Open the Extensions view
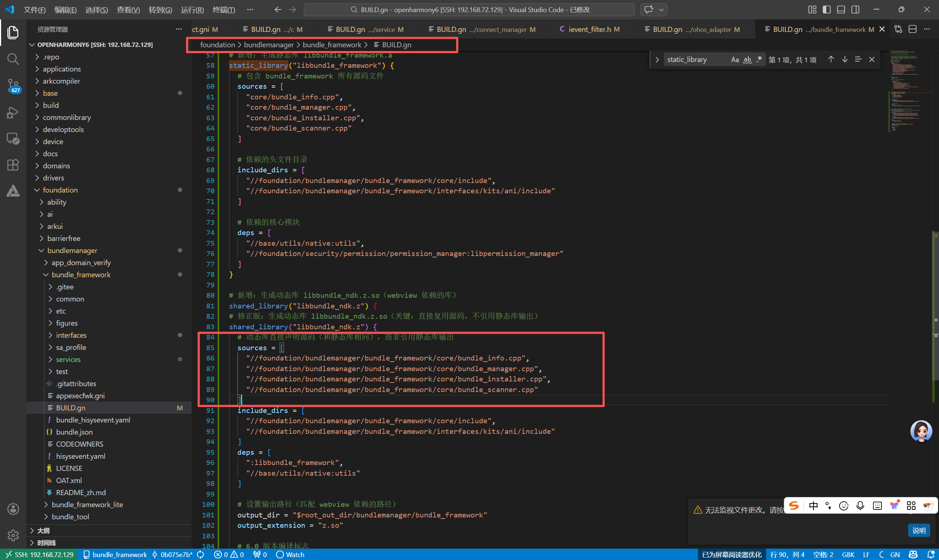939x560 pixels. point(13,165)
